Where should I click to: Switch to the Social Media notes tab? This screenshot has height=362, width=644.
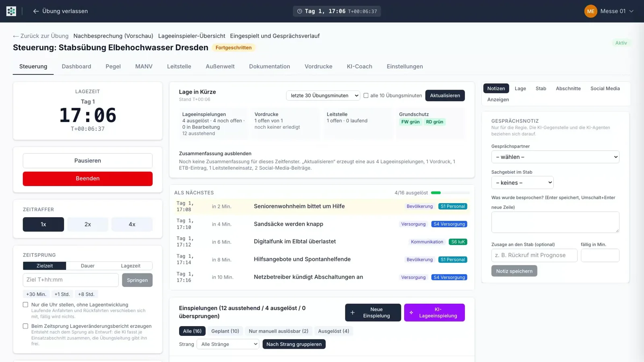[605, 88]
